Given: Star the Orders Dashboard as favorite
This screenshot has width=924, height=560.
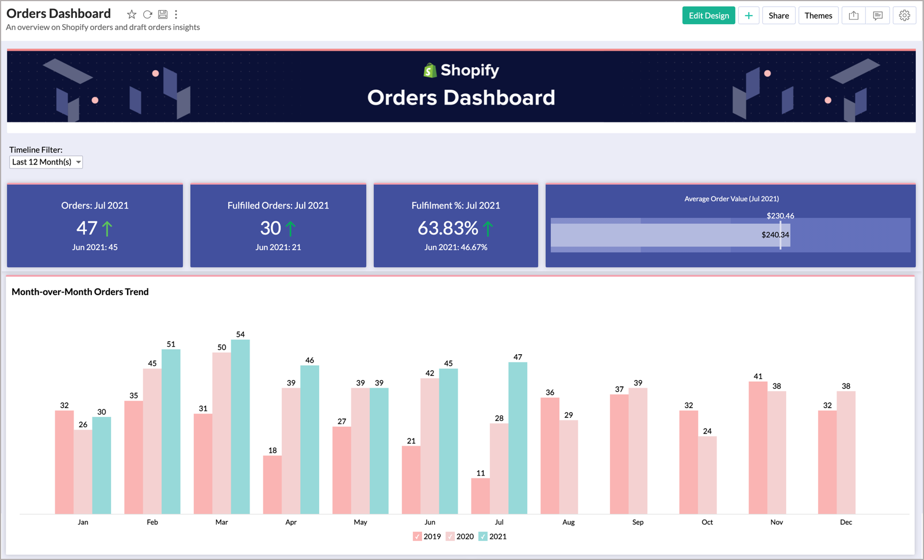Looking at the screenshot, I should (131, 14).
